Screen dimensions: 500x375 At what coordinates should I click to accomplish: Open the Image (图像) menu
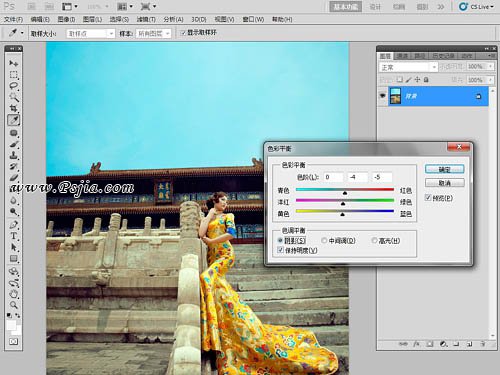click(x=66, y=19)
